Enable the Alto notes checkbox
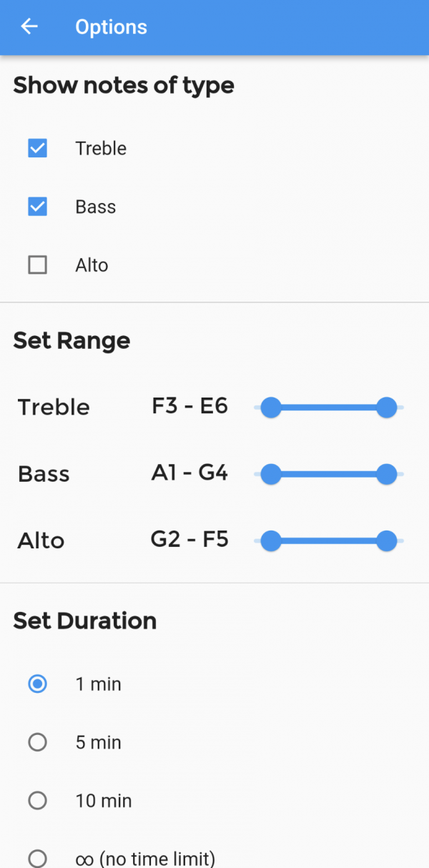The width and height of the screenshot is (429, 868). pyautogui.click(x=37, y=265)
